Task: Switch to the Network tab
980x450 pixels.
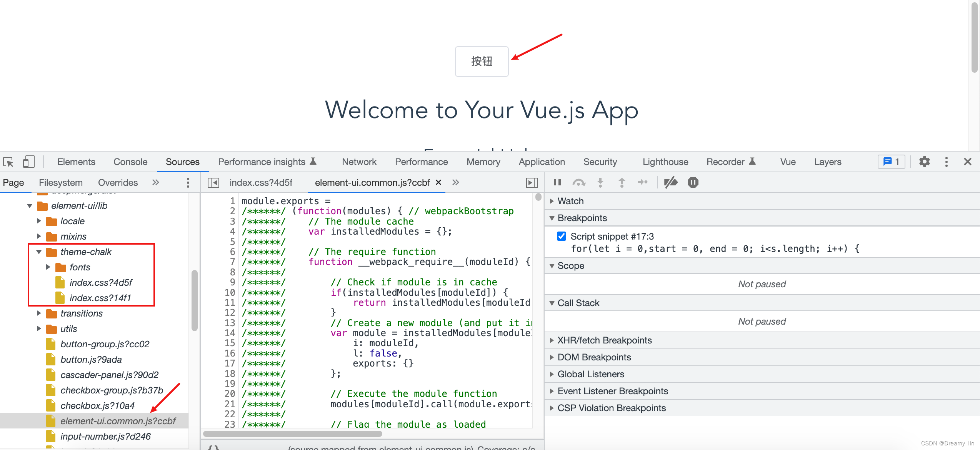Action: 359,162
